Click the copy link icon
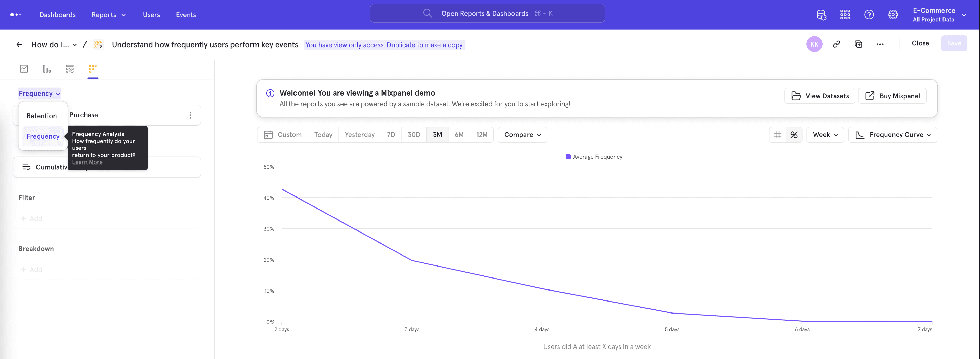The height and width of the screenshot is (359, 980). pyautogui.click(x=836, y=44)
